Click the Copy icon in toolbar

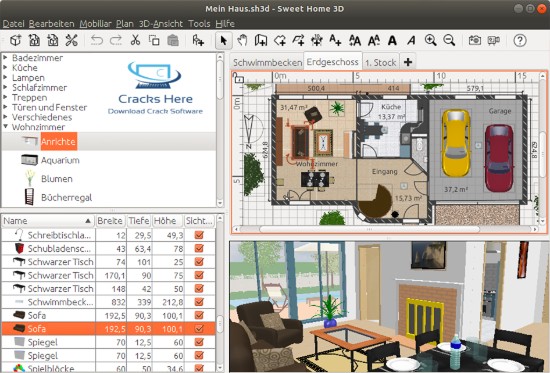pos(154,40)
